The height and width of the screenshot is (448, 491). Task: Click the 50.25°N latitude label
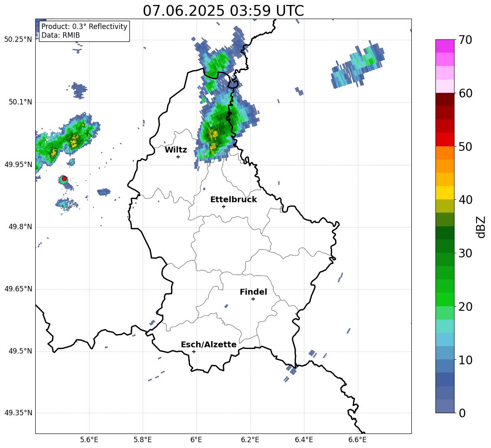[x=18, y=40]
